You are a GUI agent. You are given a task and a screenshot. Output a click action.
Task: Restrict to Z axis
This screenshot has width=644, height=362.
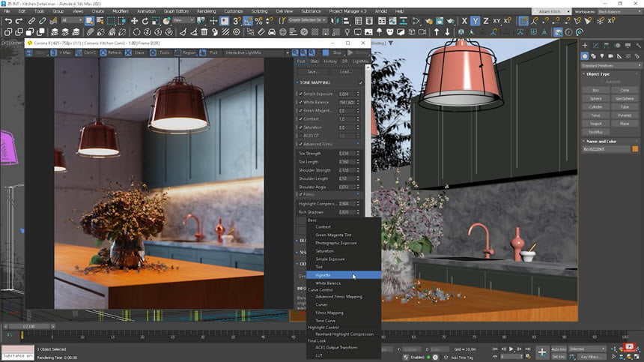(x=486, y=20)
